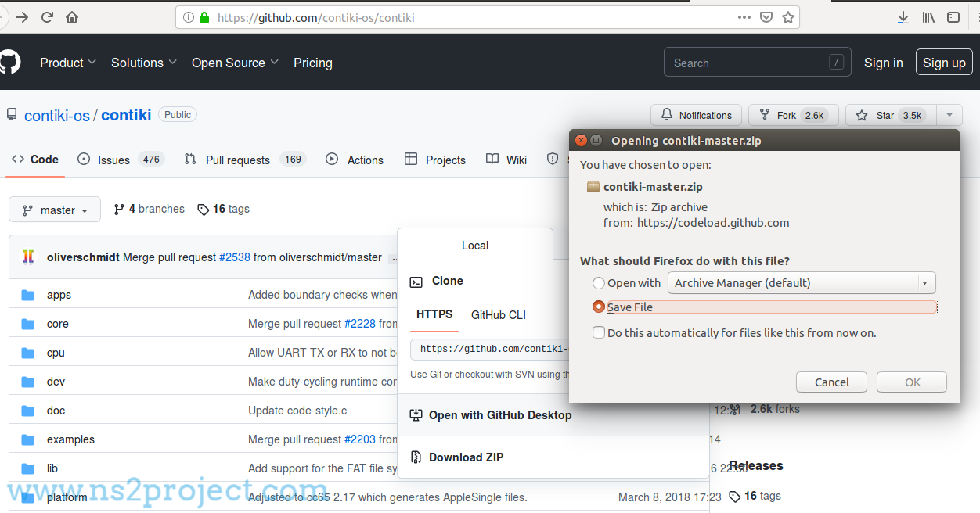Switch to the HTTPS clone tab
The image size is (980, 513).
pyautogui.click(x=434, y=314)
